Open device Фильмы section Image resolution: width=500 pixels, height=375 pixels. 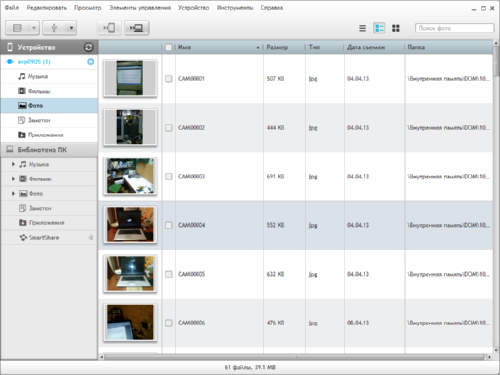[x=49, y=91]
